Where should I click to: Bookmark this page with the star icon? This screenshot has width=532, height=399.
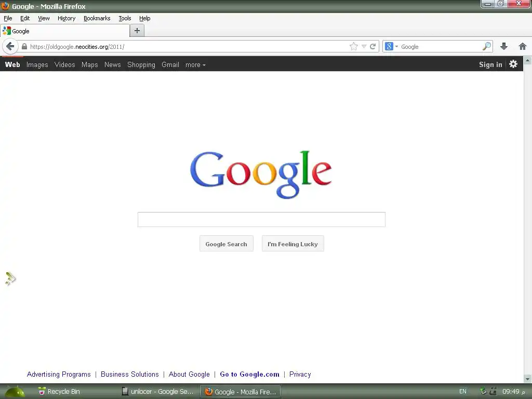353,46
